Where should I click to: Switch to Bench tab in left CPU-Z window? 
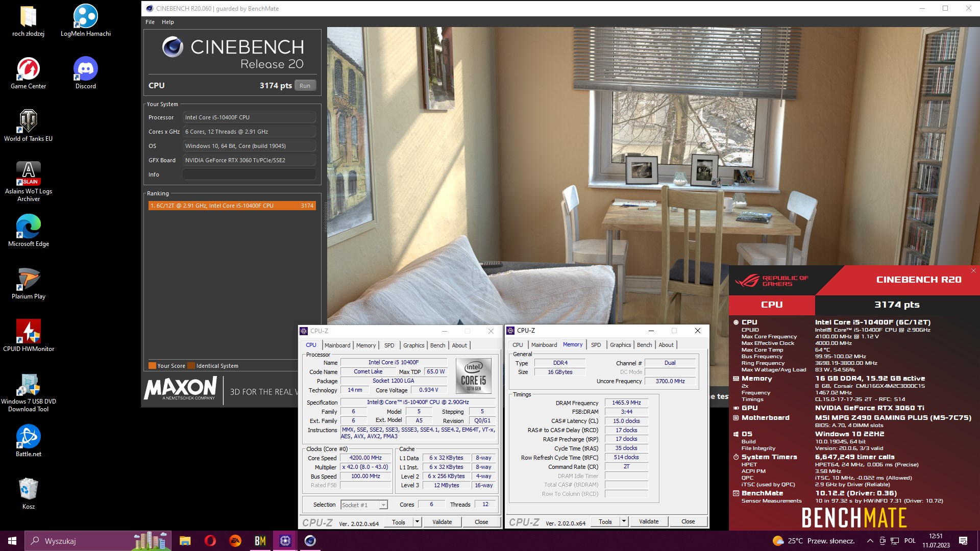(437, 345)
